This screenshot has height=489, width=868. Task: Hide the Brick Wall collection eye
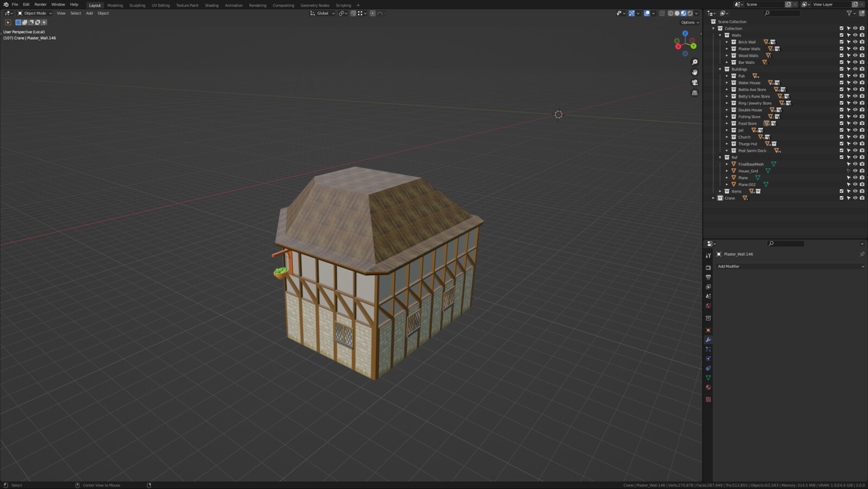click(x=855, y=42)
